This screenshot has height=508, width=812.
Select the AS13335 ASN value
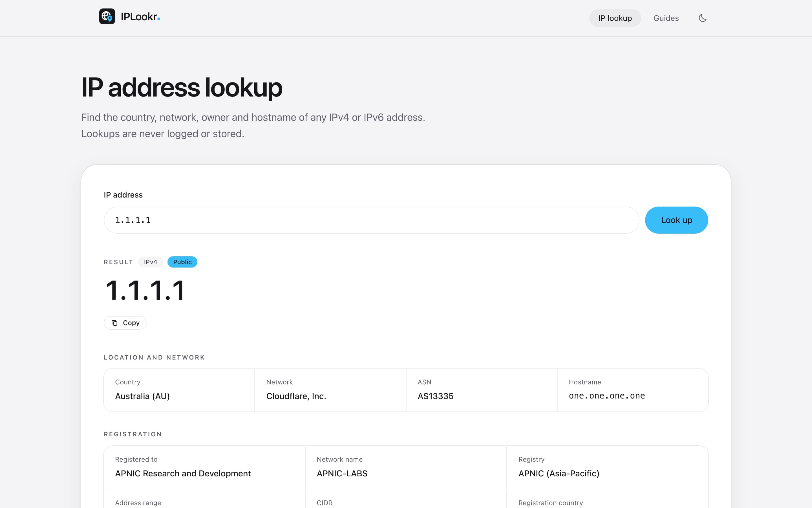[x=435, y=396]
